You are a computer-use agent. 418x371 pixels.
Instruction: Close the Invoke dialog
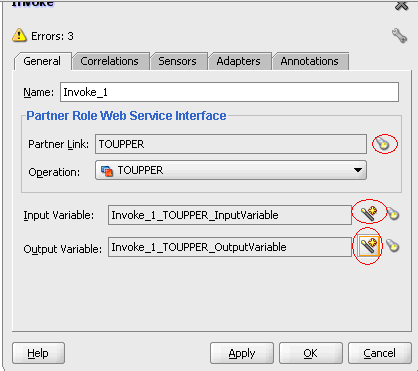coord(402,5)
